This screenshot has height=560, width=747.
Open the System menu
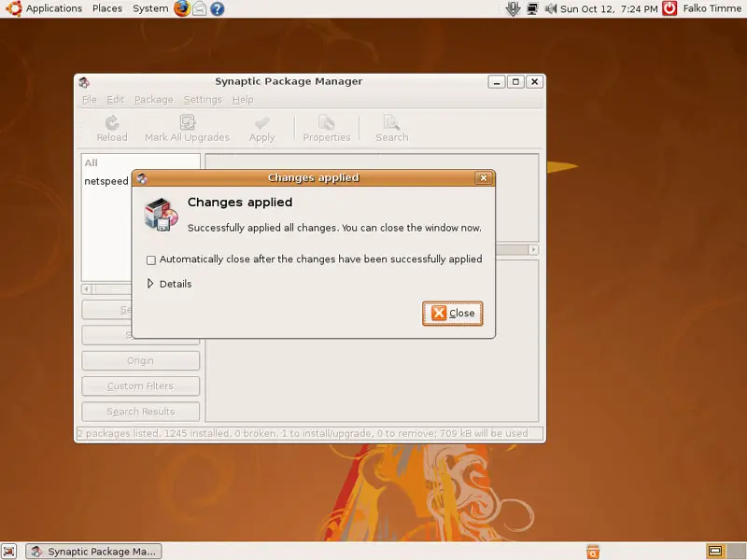pos(150,8)
